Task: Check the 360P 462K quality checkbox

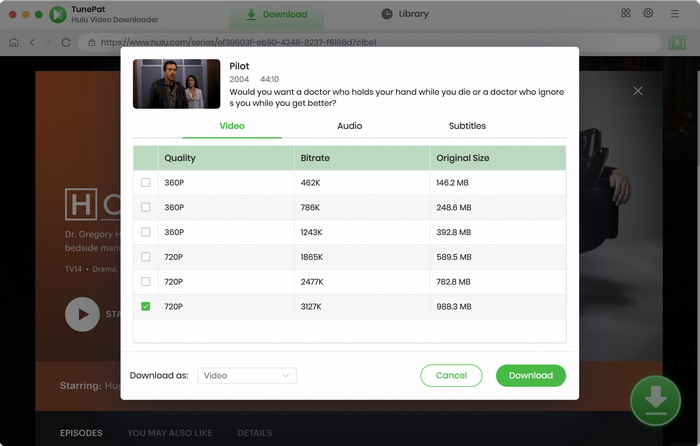Action: pos(146,183)
